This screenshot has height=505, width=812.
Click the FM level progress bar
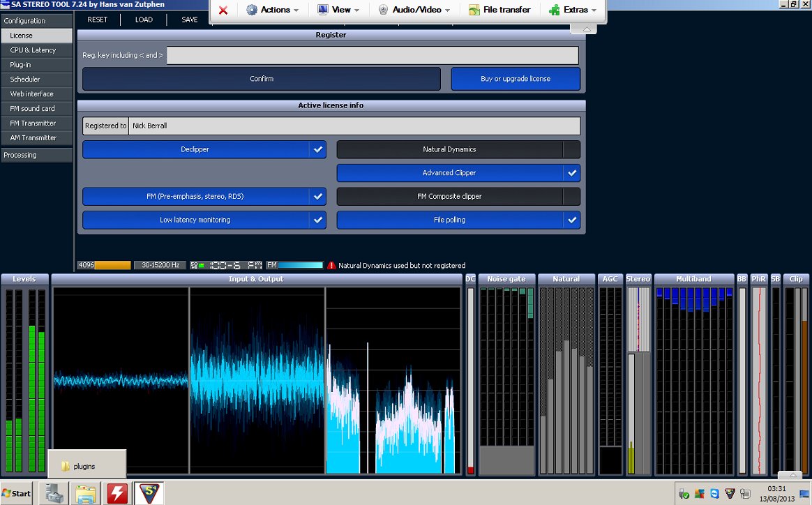pos(301,265)
